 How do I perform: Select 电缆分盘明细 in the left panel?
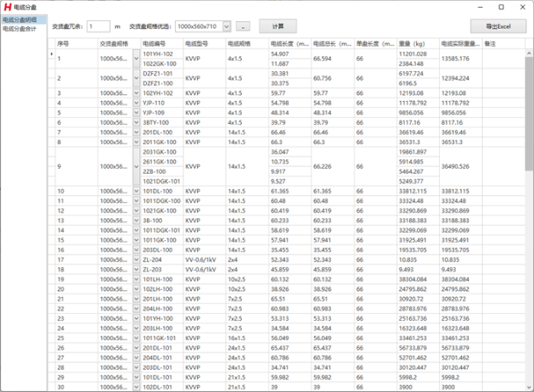(20, 20)
